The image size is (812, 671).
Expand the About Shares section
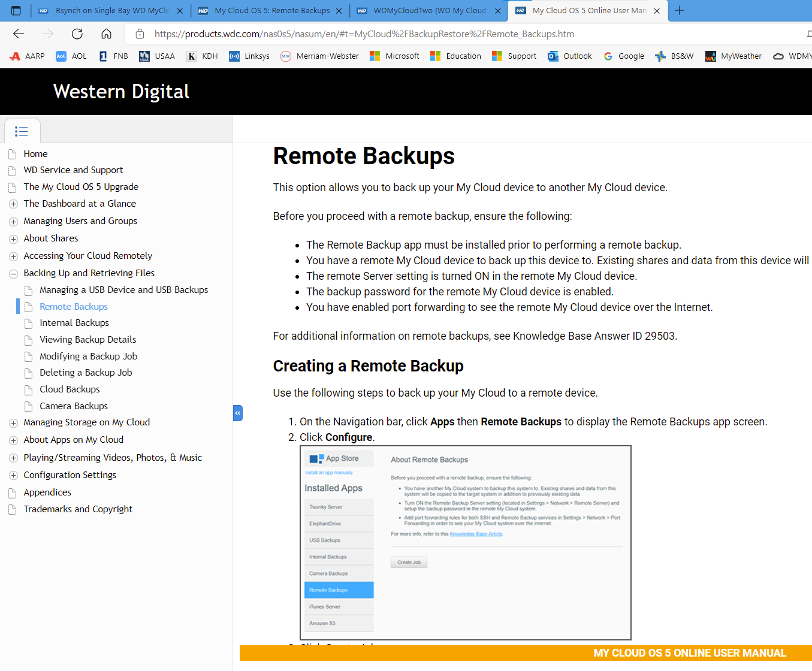click(13, 239)
